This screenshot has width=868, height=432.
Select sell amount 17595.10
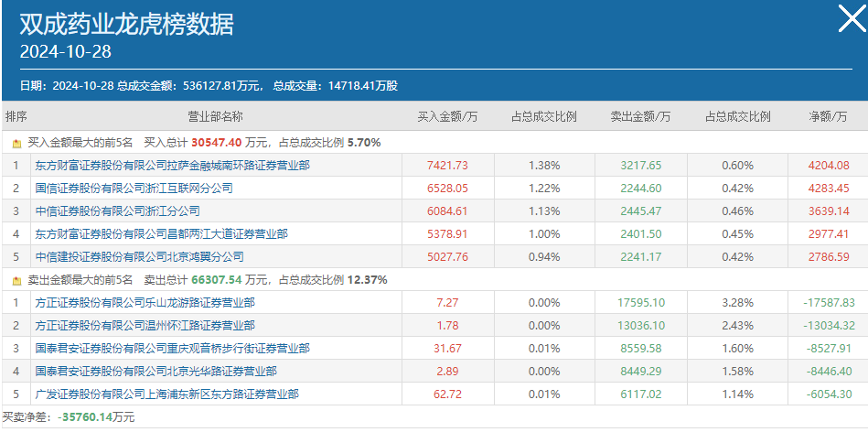pos(641,303)
